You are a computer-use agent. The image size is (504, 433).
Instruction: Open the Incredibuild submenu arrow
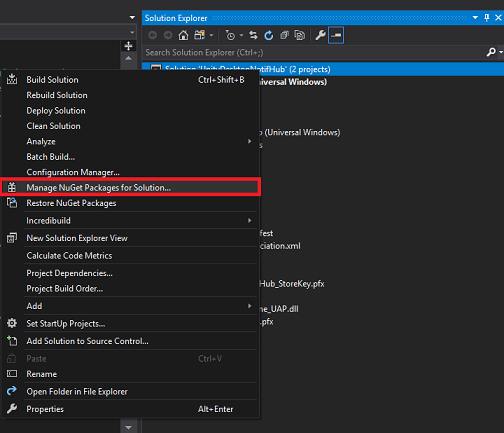pyautogui.click(x=249, y=220)
